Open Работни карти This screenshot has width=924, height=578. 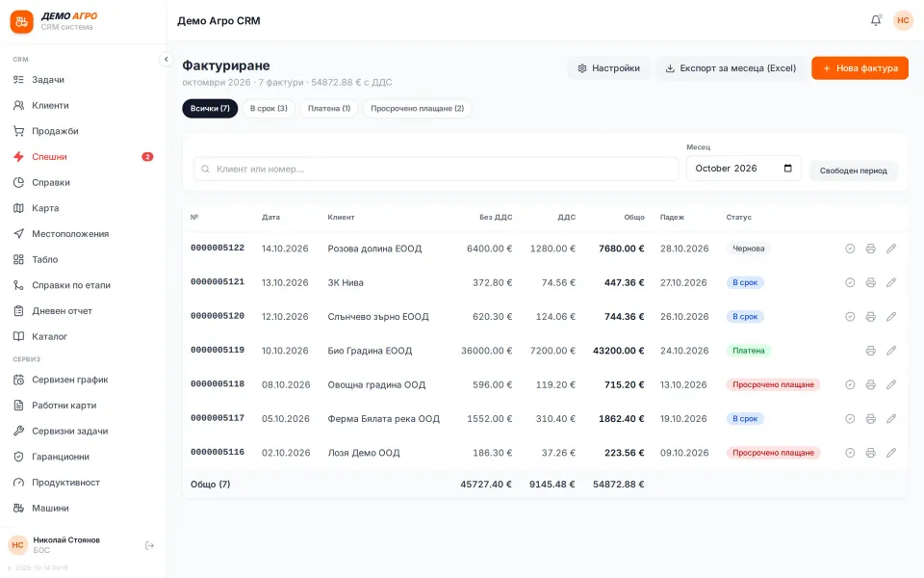tap(83, 406)
